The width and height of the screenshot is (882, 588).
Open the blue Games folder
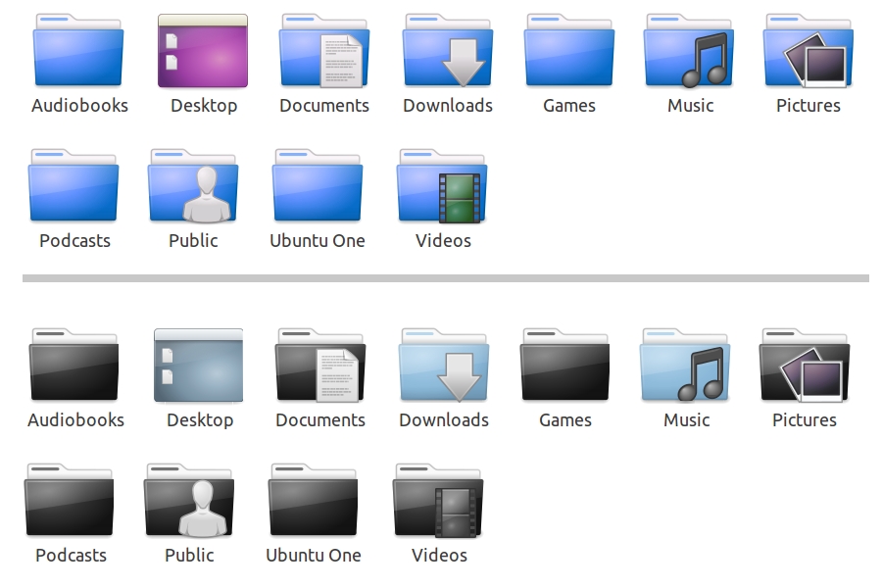click(x=569, y=52)
